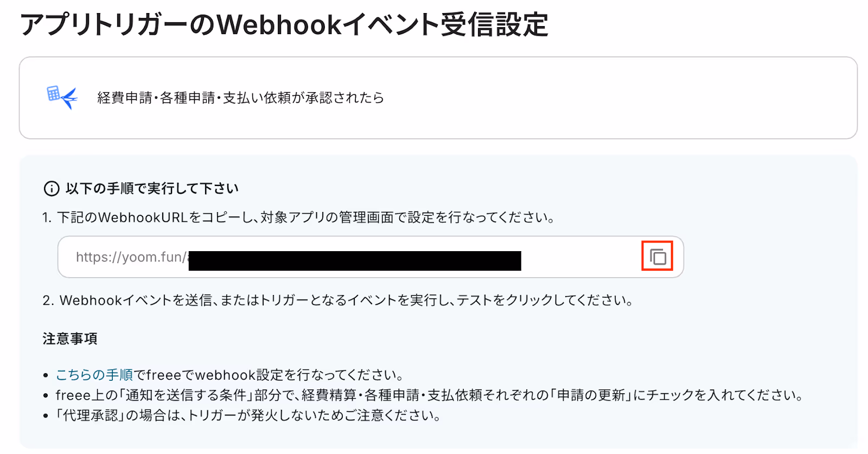Viewport: 868px width, 454px height.
Task: Click the 代理承認 trigger warning note
Action: click(x=248, y=415)
